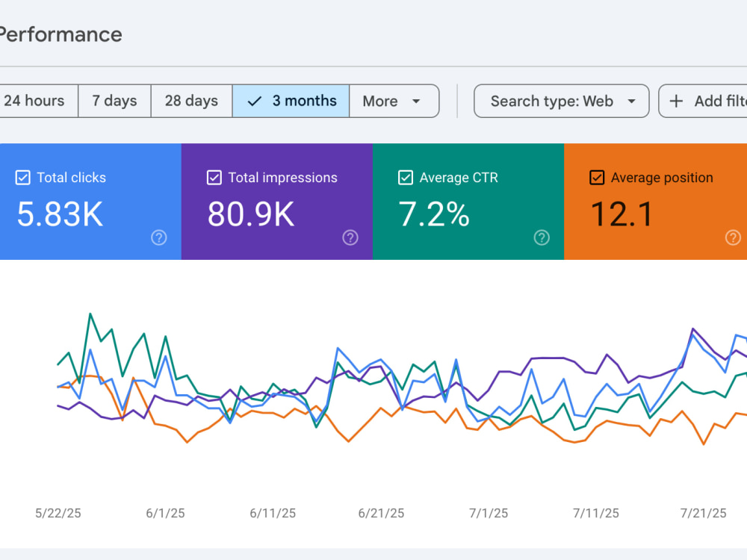747x560 pixels.
Task: Open help icon on Average CTR card
Action: (542, 237)
